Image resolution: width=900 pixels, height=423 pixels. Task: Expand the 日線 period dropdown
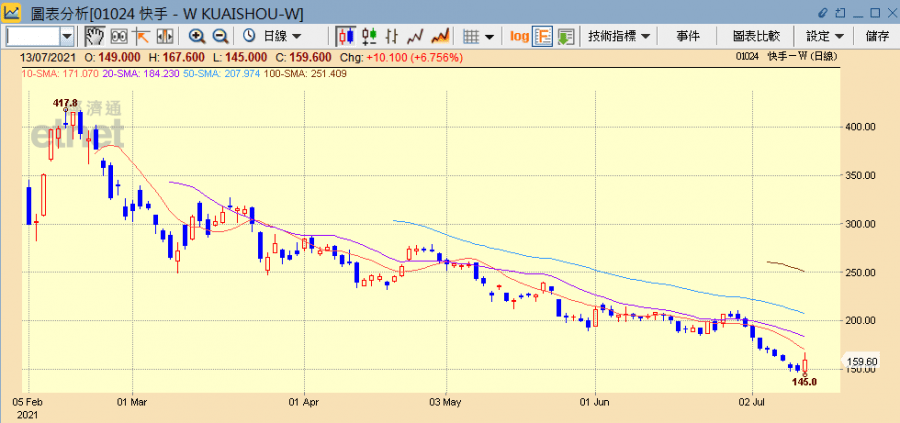(x=281, y=36)
